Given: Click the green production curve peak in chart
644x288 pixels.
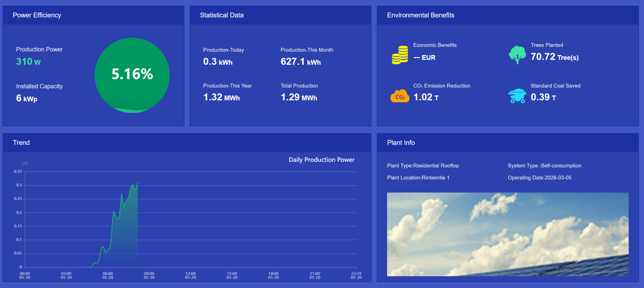Looking at the screenshot, I should (x=137, y=183).
